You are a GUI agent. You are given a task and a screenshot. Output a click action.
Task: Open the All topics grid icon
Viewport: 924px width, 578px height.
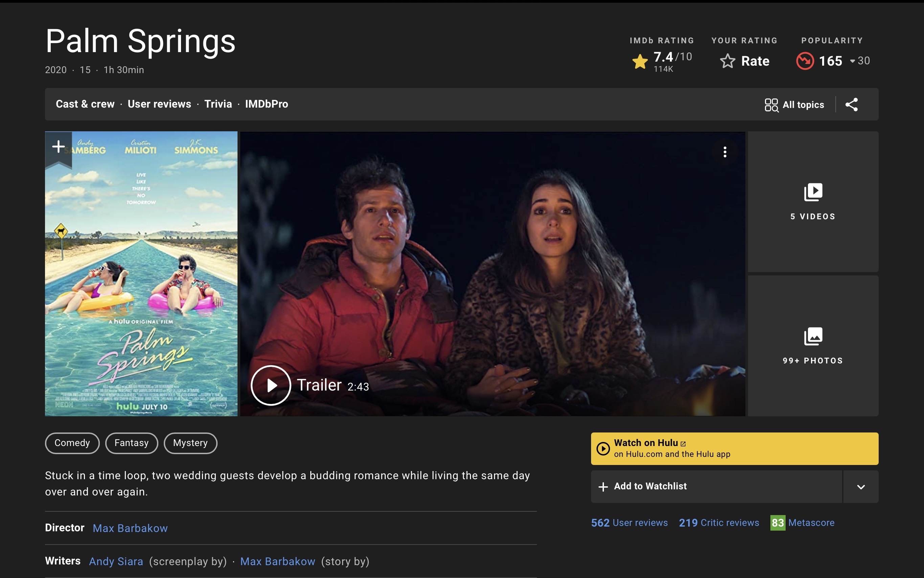pos(771,105)
